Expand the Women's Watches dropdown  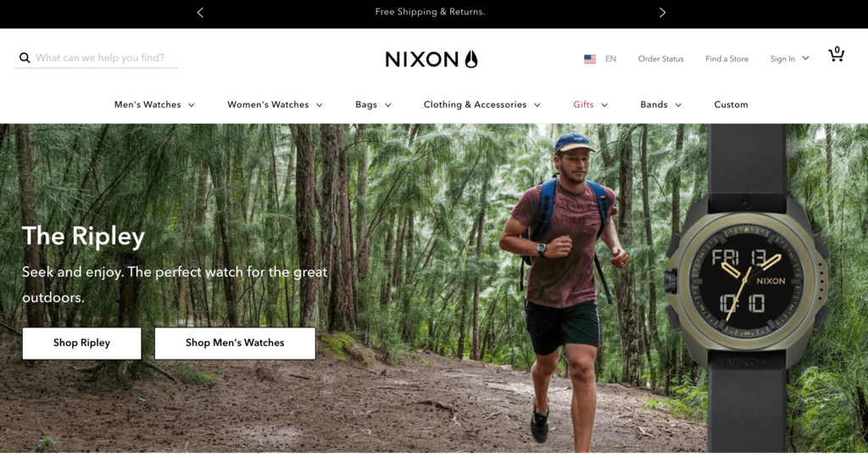pyautogui.click(x=275, y=104)
